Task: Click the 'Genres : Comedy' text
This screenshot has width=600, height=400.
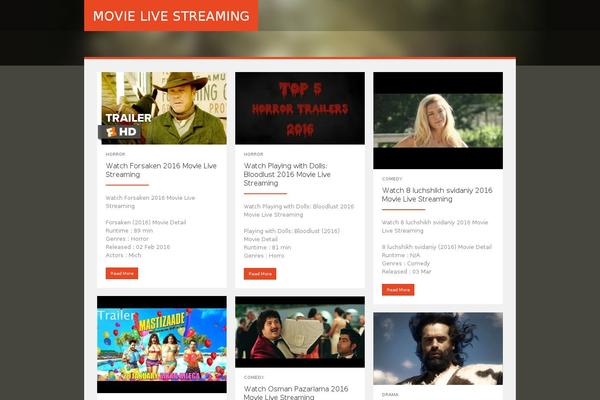Action: (406, 263)
